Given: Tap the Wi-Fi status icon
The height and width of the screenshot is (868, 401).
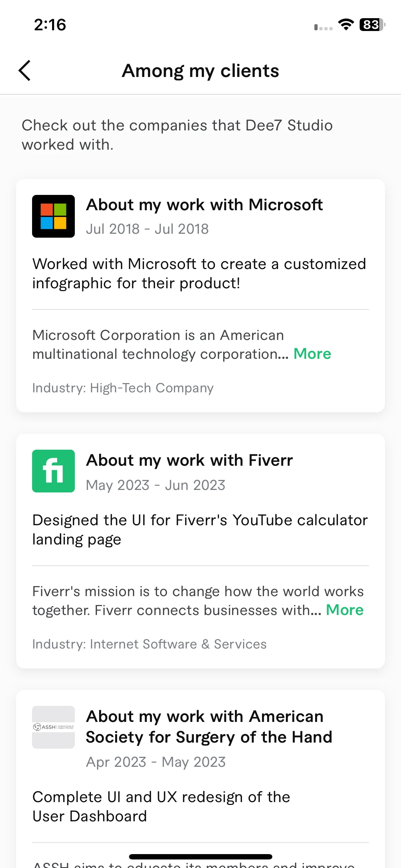Looking at the screenshot, I should click(x=346, y=25).
